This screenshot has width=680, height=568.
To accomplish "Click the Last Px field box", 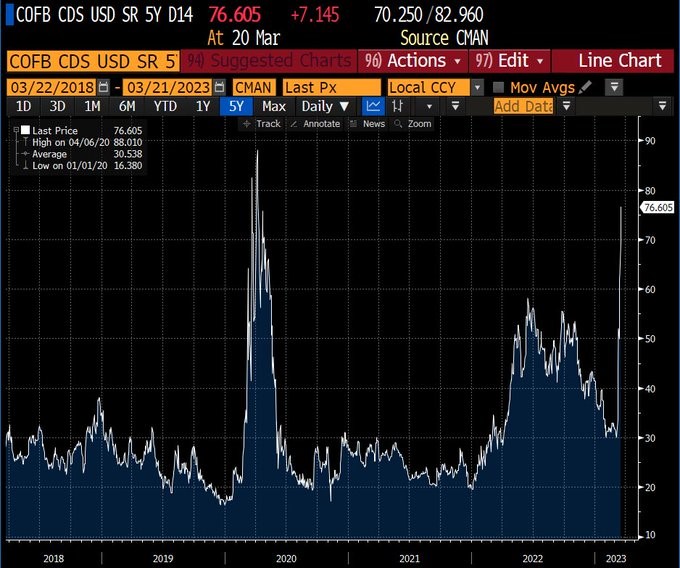I will tap(330, 88).
